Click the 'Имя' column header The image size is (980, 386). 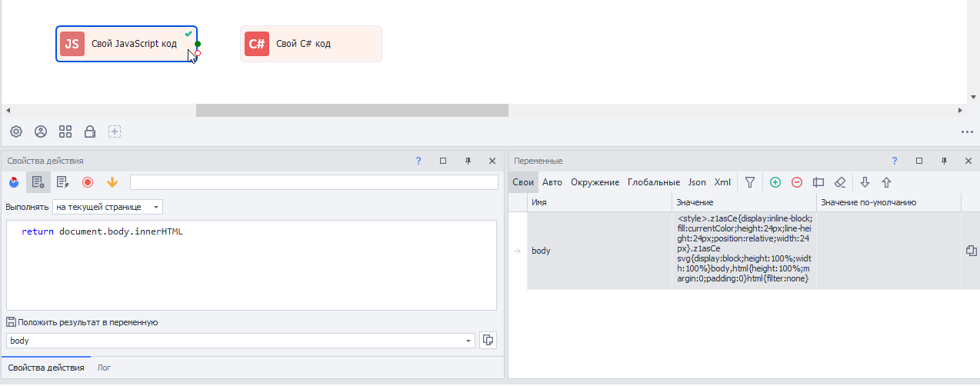(599, 202)
